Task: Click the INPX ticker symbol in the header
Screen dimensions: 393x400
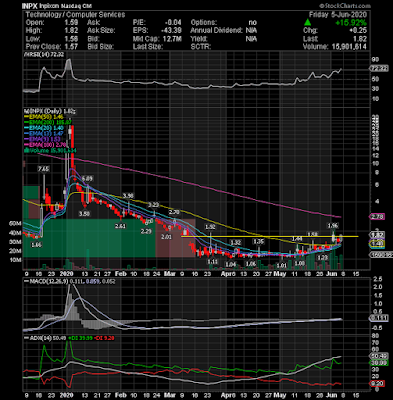Action: tap(30, 6)
